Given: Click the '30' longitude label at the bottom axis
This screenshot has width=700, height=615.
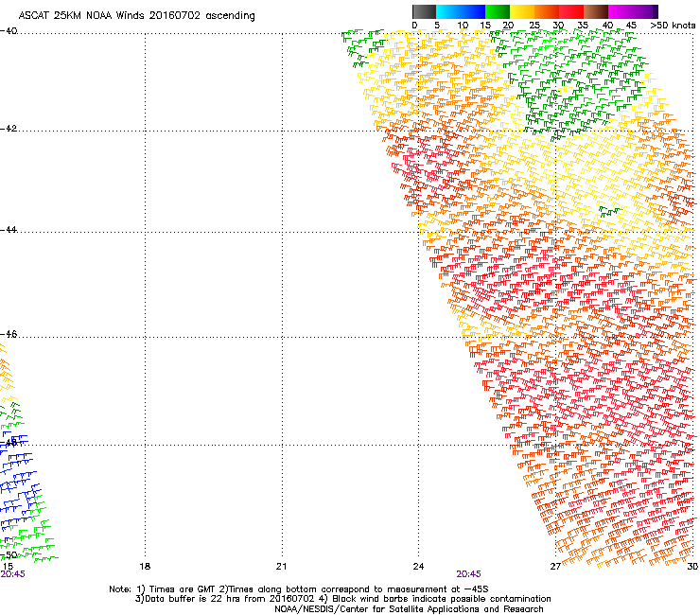Looking at the screenshot, I should click(x=692, y=567).
